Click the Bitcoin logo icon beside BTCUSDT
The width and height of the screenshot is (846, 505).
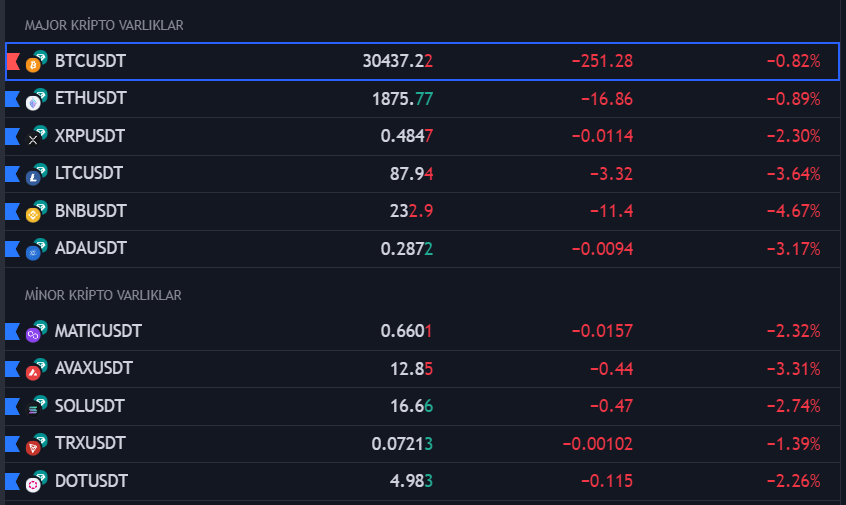coord(33,66)
